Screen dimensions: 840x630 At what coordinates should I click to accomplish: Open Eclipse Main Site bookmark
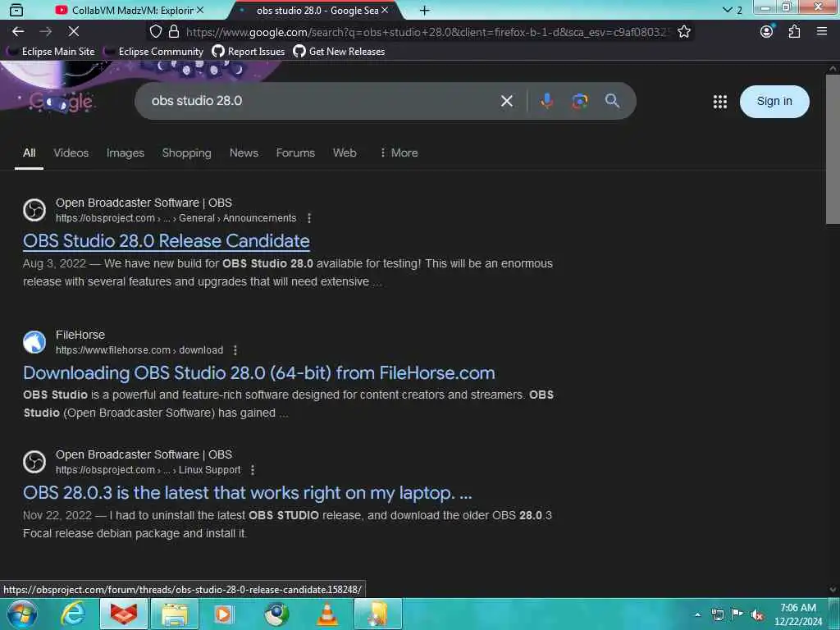click(52, 52)
